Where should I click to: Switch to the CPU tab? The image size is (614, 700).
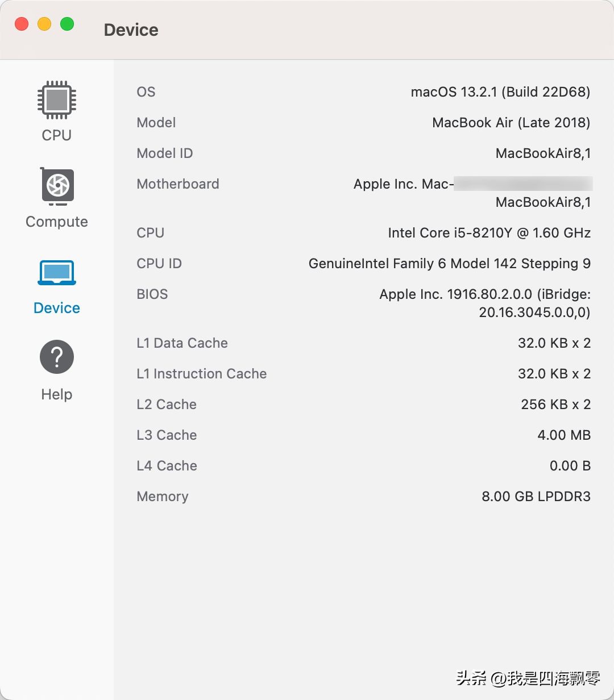click(x=55, y=135)
